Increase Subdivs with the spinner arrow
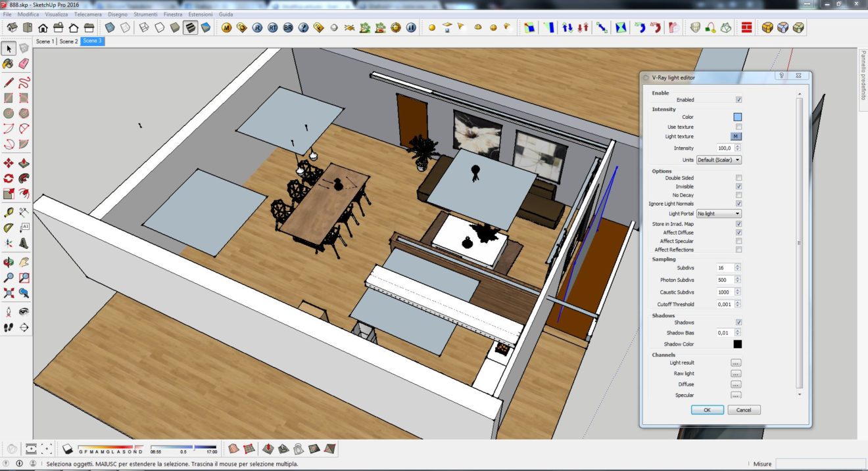Screen dimensions: 868x471 coord(738,266)
